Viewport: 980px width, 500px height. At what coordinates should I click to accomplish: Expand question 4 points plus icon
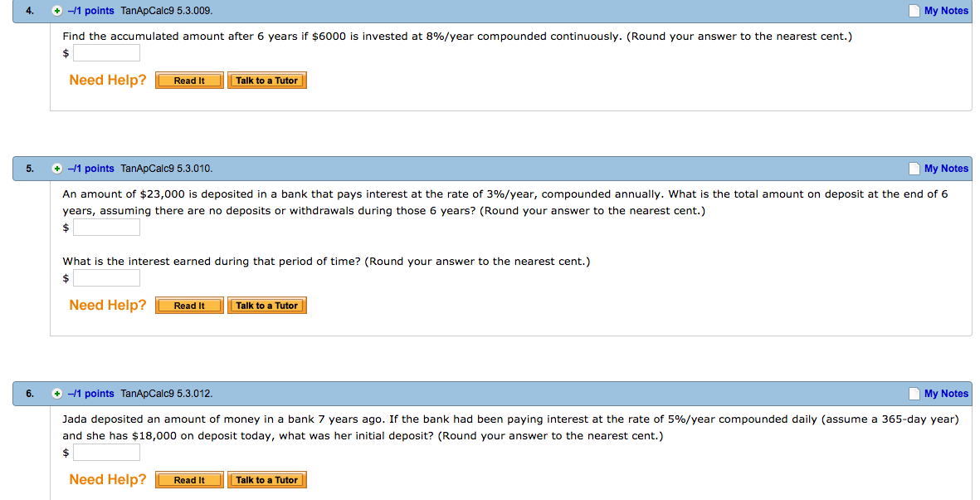click(x=57, y=11)
